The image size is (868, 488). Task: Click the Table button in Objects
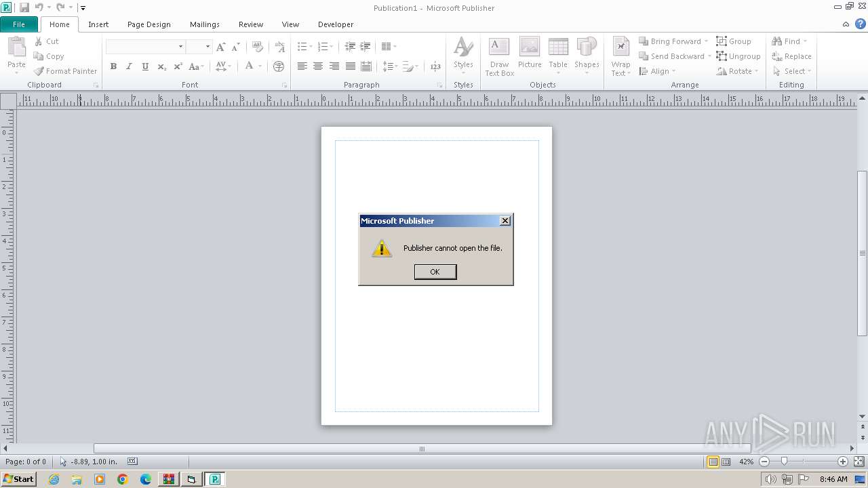pos(558,57)
